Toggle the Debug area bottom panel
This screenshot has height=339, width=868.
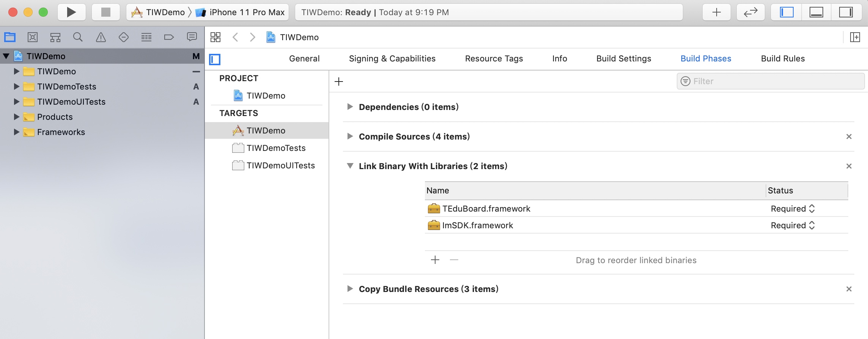(x=816, y=12)
